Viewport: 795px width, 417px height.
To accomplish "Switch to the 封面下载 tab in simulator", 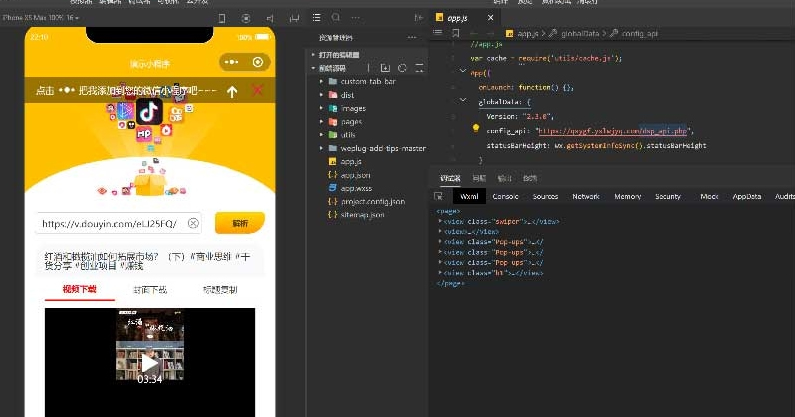I will 150,290.
